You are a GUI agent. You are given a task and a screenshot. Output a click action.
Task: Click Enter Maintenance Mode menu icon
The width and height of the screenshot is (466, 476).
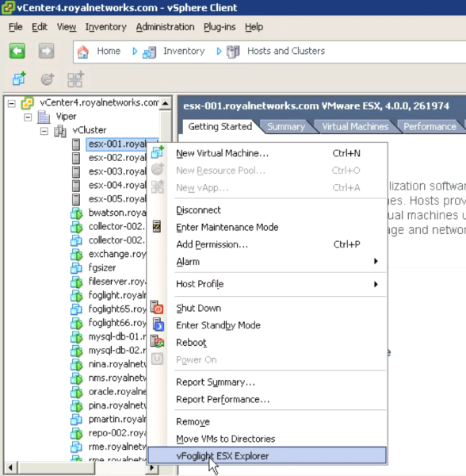point(157,226)
